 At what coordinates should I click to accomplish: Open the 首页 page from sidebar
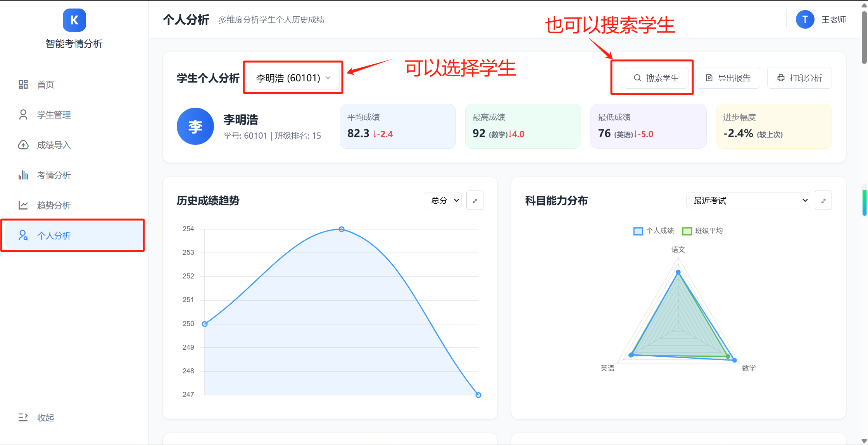[x=45, y=84]
